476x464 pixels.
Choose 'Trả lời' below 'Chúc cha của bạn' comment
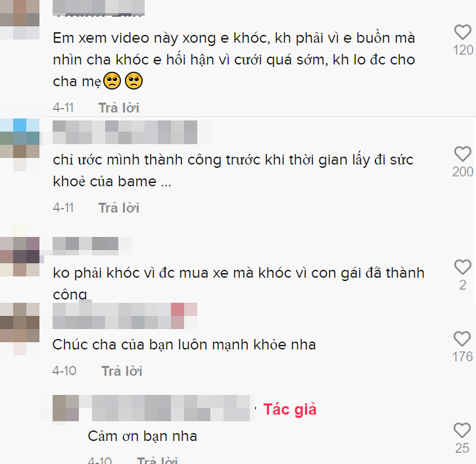click(x=122, y=371)
